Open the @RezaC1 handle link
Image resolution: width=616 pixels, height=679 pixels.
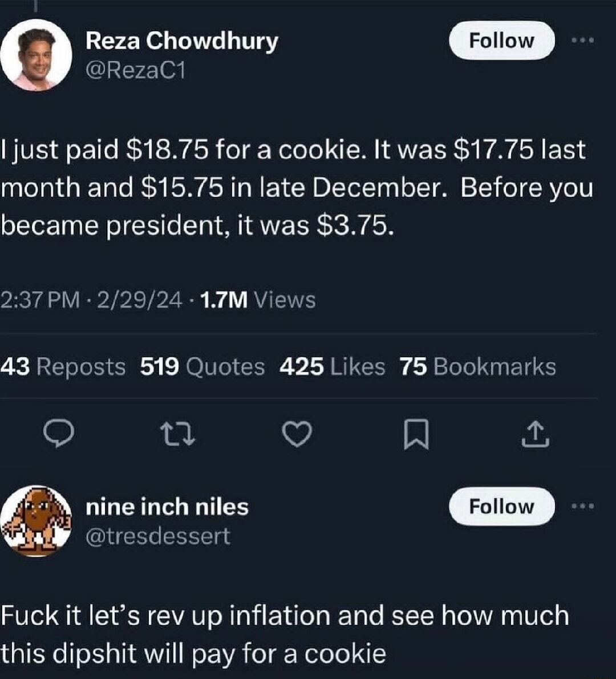tap(135, 70)
